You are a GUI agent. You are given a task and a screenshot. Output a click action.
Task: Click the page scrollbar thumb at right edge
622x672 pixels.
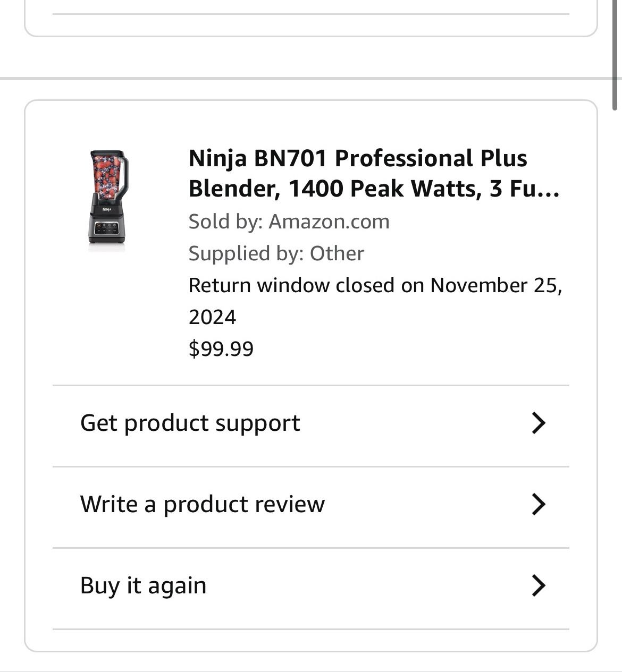(615, 53)
